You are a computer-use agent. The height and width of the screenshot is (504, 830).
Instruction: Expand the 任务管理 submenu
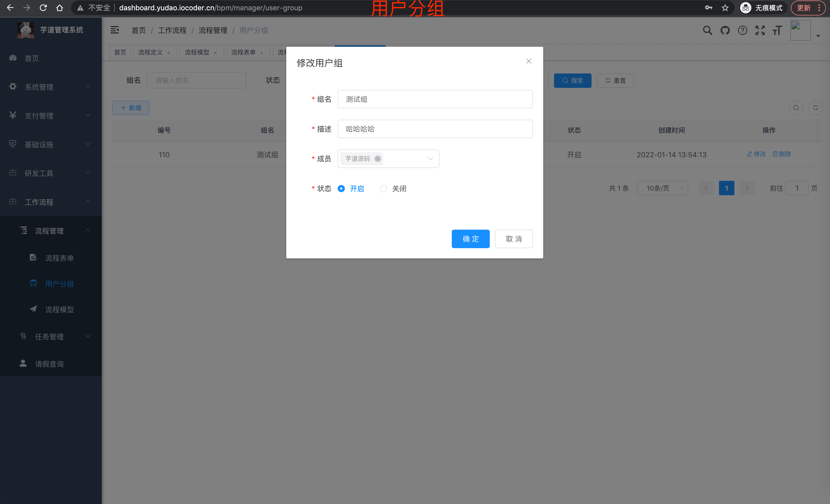pos(51,336)
